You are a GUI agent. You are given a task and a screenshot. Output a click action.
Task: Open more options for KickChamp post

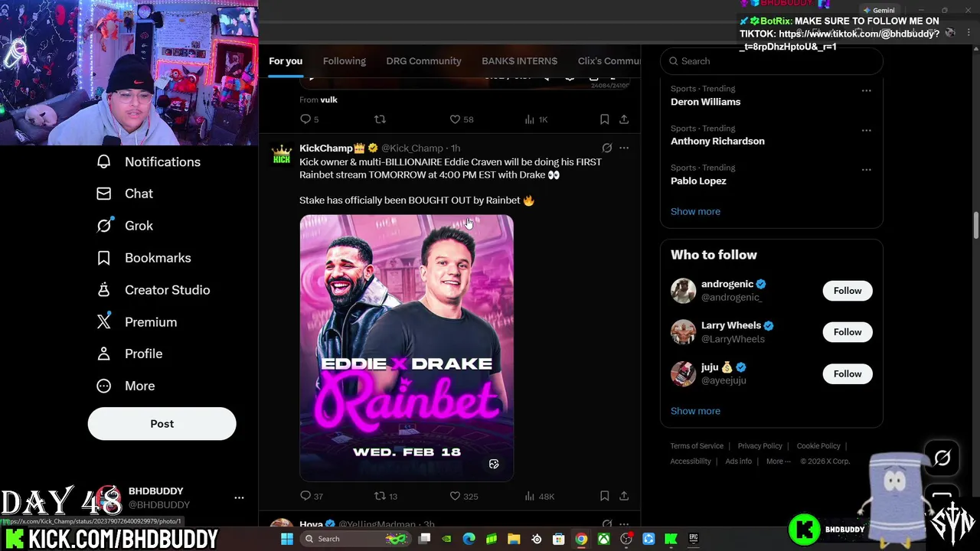[x=624, y=148]
